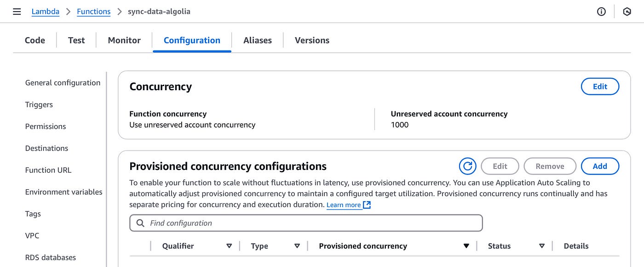
Task: Select Environment variables in the sidebar
Action: [x=63, y=192]
